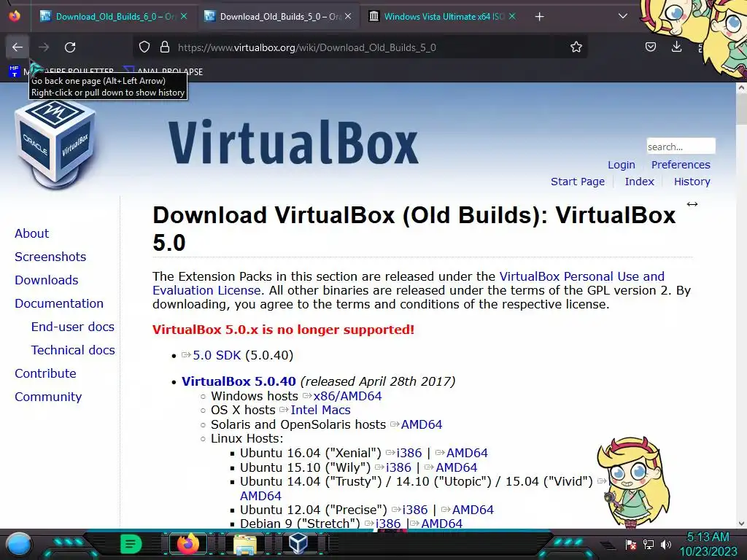Open VirtualBox from the taskbar
This screenshot has height=560, width=747.
(298, 544)
